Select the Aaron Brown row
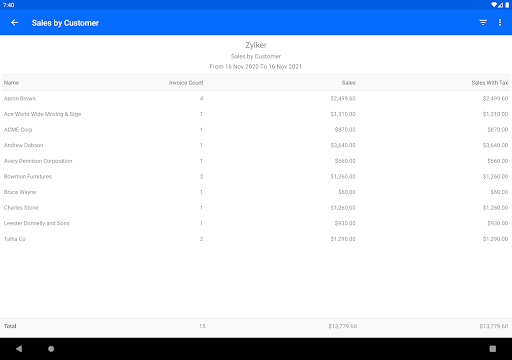Viewport: 512px width, 360px height. tap(256, 98)
